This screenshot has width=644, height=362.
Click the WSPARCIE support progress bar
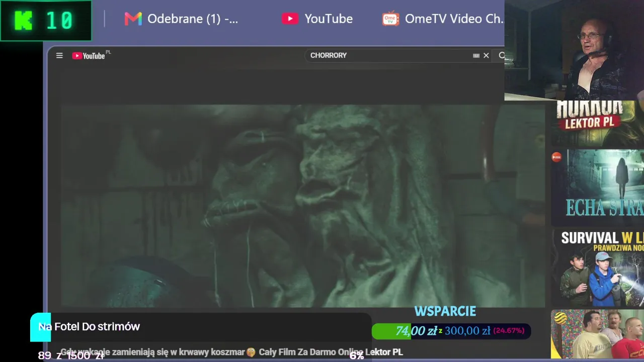[451, 331]
